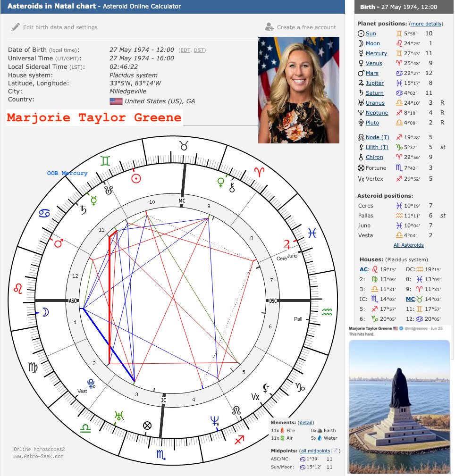The width and height of the screenshot is (455, 476).
Task: Click the Venus glyph in the chart wheel
Action: tap(221, 182)
